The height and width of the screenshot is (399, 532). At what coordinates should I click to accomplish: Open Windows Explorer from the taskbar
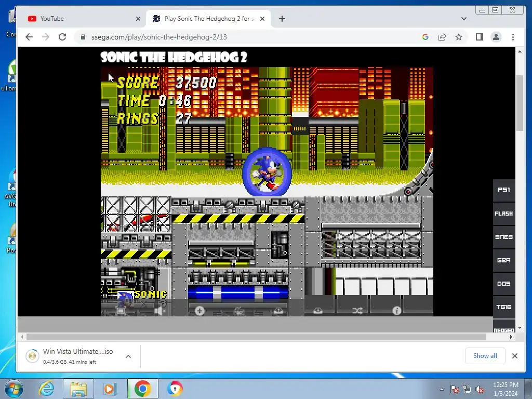[78, 389]
